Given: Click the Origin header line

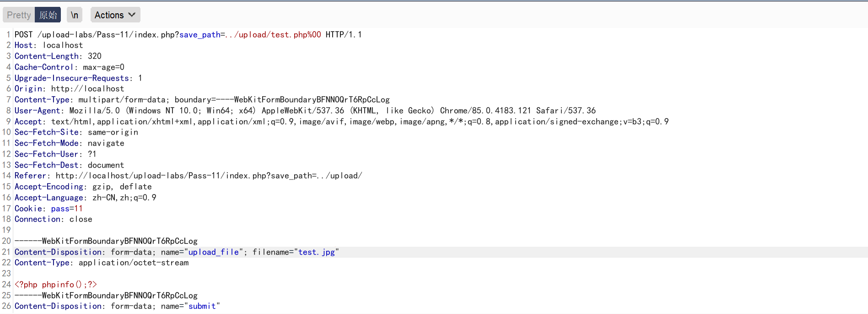Looking at the screenshot, I should 69,89.
